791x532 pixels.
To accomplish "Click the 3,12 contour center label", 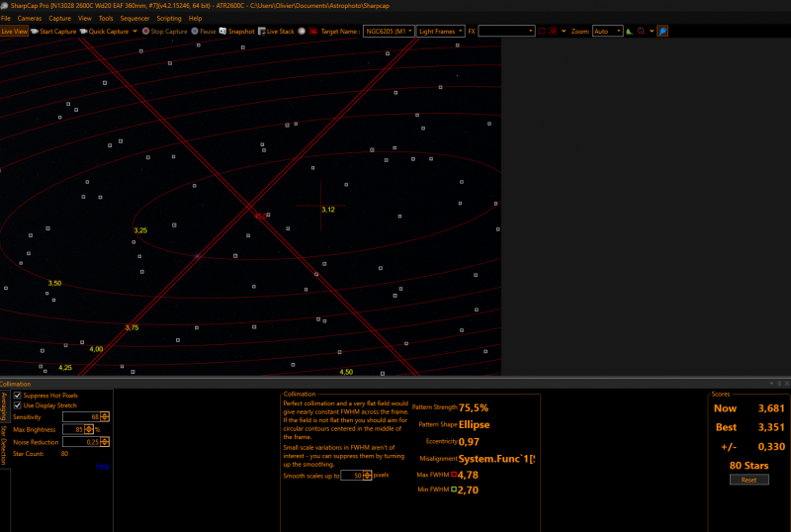I will pyautogui.click(x=328, y=210).
